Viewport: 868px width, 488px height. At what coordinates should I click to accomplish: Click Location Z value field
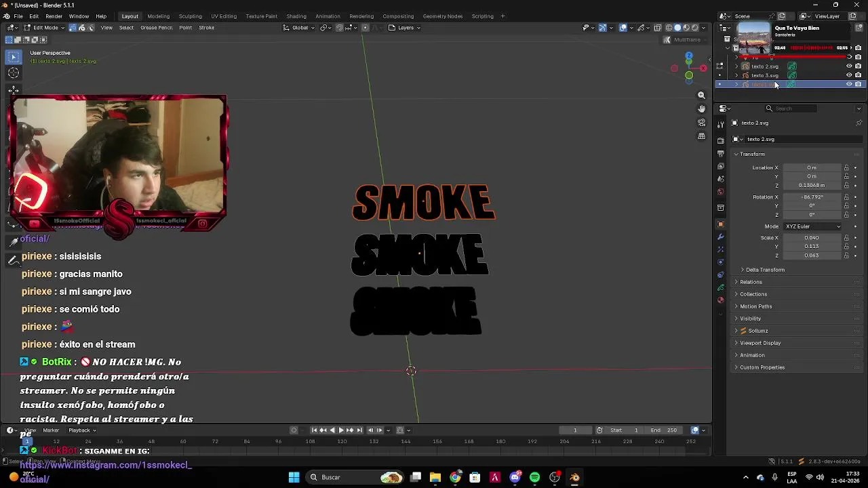click(812, 185)
